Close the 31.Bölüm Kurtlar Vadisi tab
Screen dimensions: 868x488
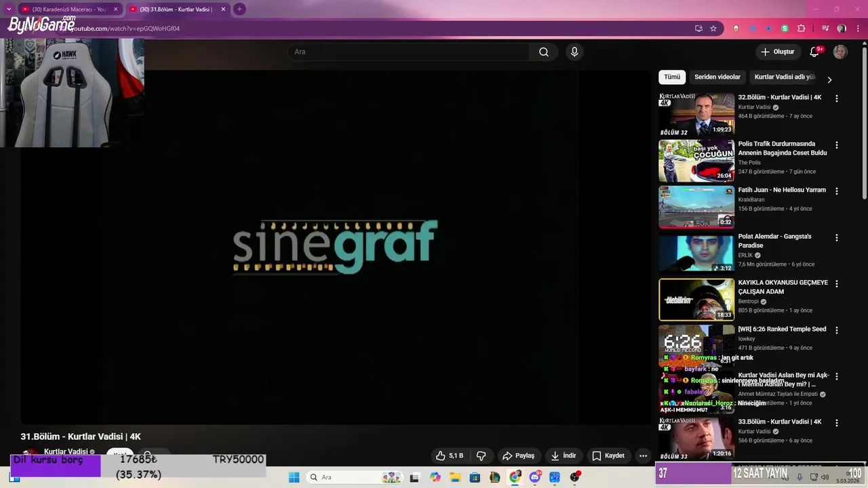point(223,9)
